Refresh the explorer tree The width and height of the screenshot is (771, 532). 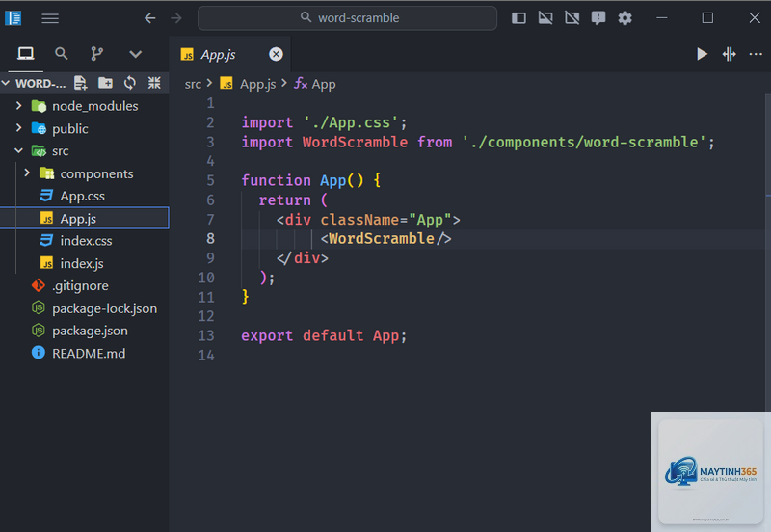(130, 83)
